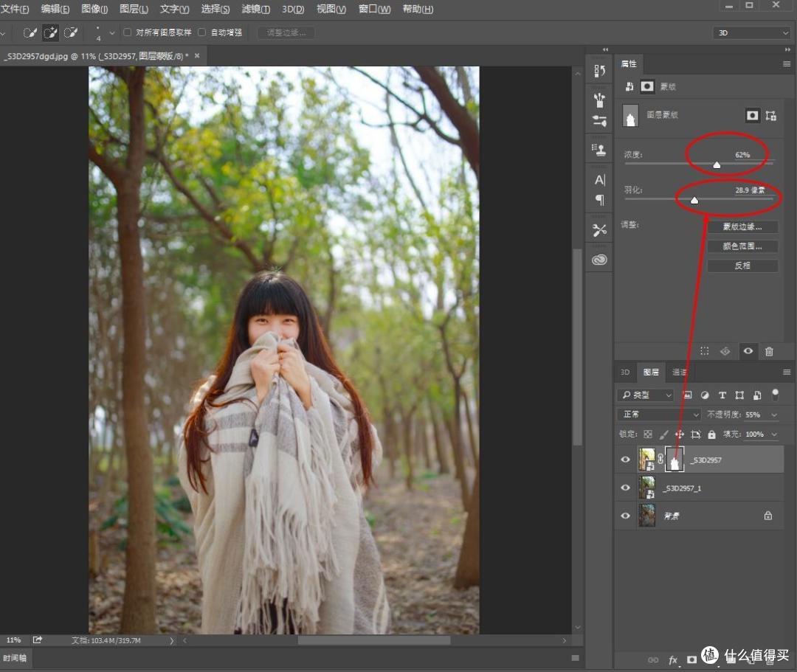
Task: Click the delete mask trash icon
Action: 769,351
